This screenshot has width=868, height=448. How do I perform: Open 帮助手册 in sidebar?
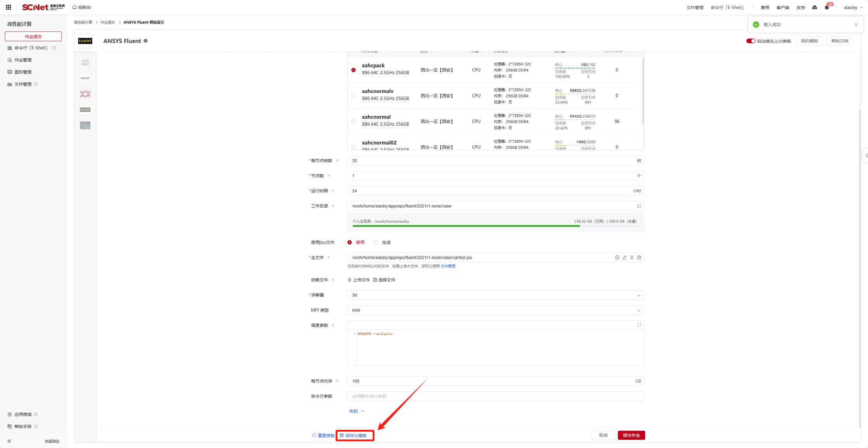pyautogui.click(x=23, y=426)
